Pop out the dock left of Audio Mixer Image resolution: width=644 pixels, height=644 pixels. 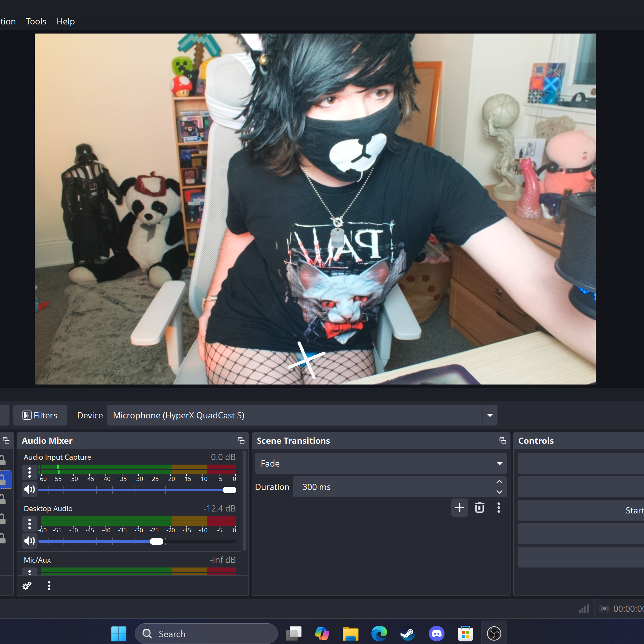[x=6, y=441]
